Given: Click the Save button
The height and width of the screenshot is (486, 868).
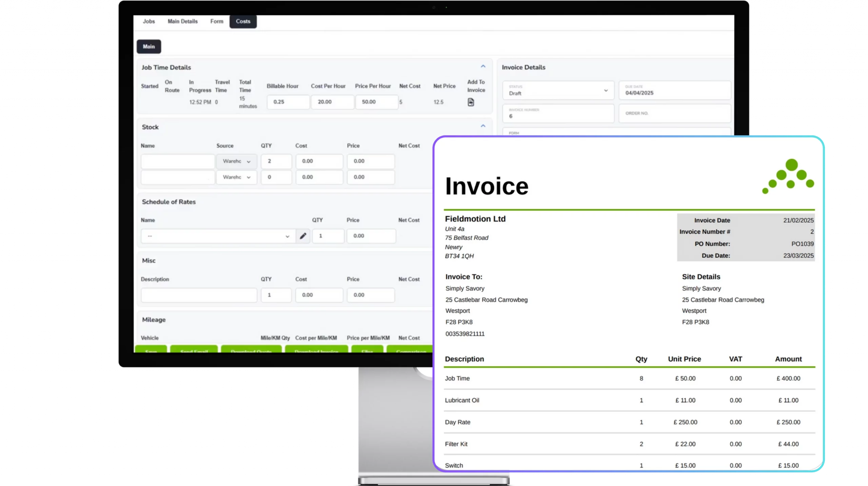Looking at the screenshot, I should [152, 352].
